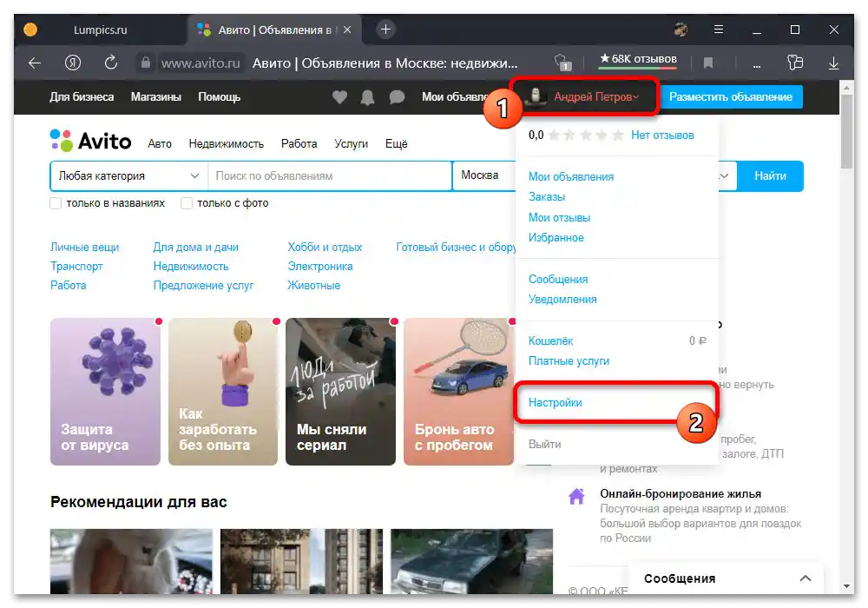Open Помощь in the header
868x608 pixels.
(220, 97)
